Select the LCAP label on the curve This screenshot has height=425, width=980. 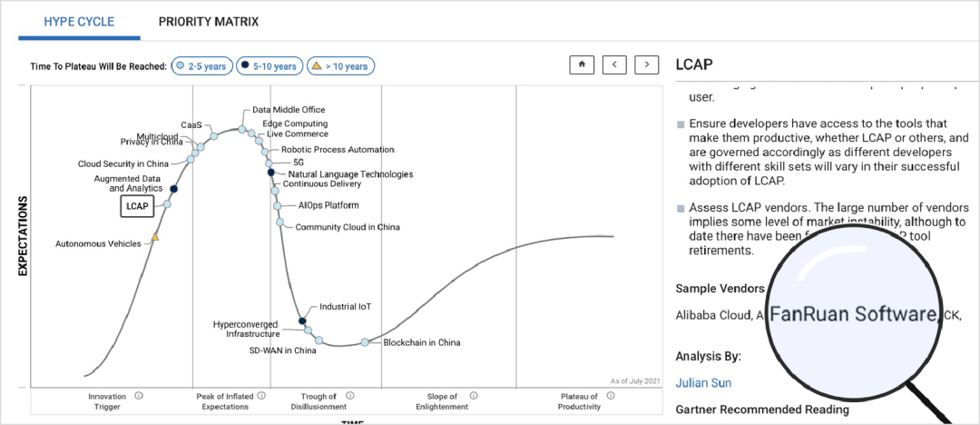[137, 206]
